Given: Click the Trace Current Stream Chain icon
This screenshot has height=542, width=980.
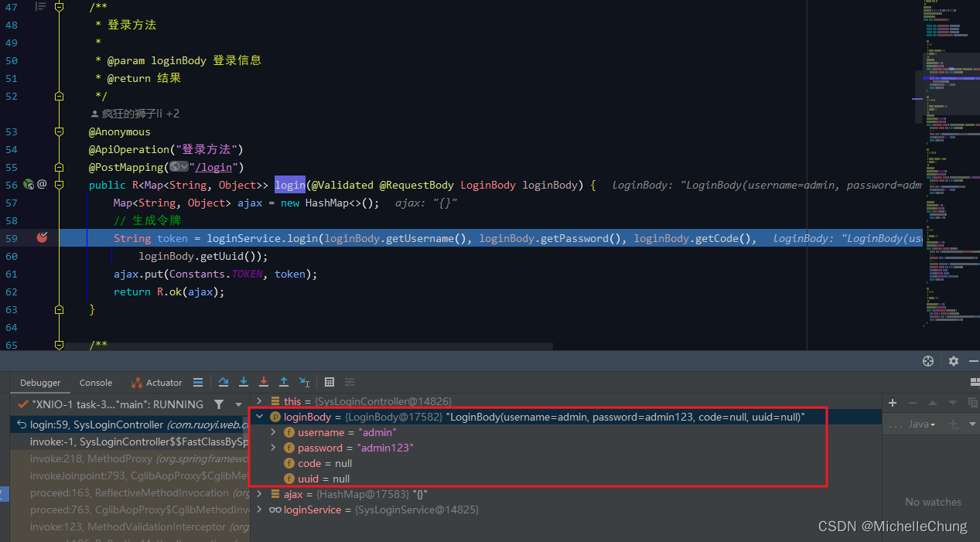Looking at the screenshot, I should pyautogui.click(x=350, y=382).
